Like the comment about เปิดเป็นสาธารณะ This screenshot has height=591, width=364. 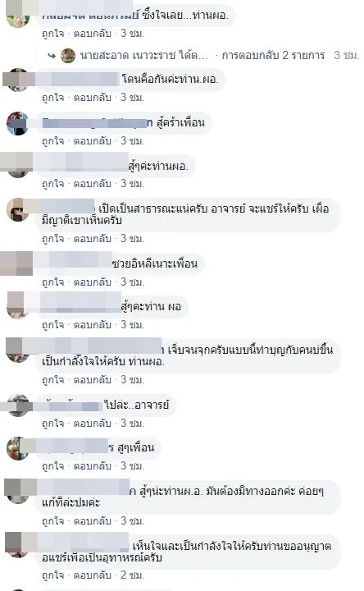52,239
